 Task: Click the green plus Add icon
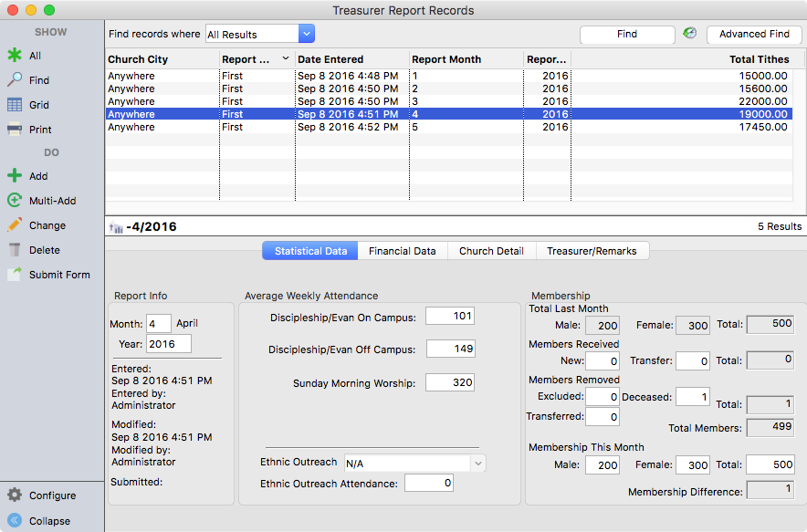tap(15, 176)
